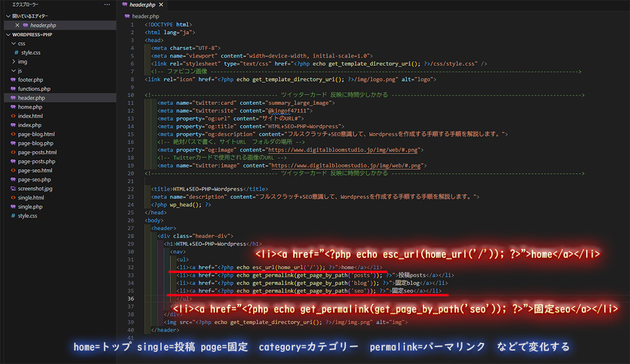Click the charset="UTF-8" meta tag
The image size is (630, 364).
185,48
